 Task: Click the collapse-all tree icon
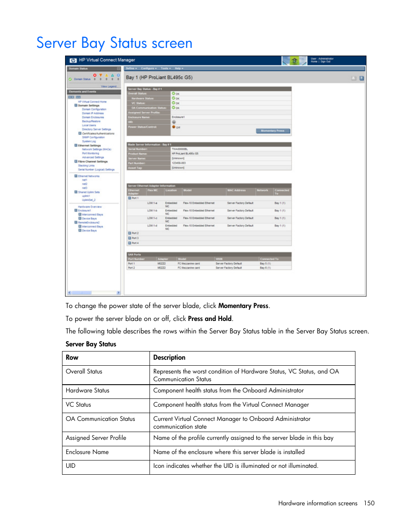(x=78, y=97)
